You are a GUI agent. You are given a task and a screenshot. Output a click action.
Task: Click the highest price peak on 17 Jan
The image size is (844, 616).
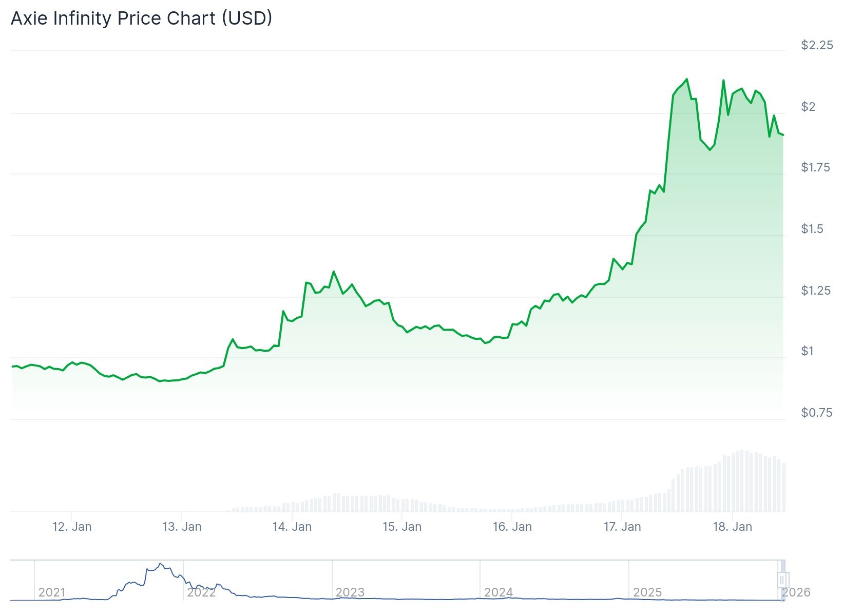coord(686,80)
